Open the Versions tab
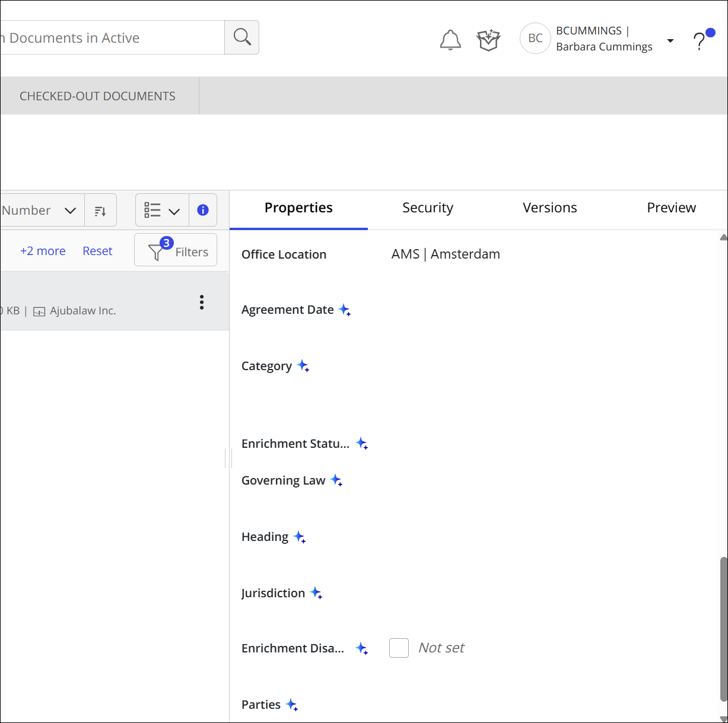Viewport: 728px width, 723px height. coord(550,208)
